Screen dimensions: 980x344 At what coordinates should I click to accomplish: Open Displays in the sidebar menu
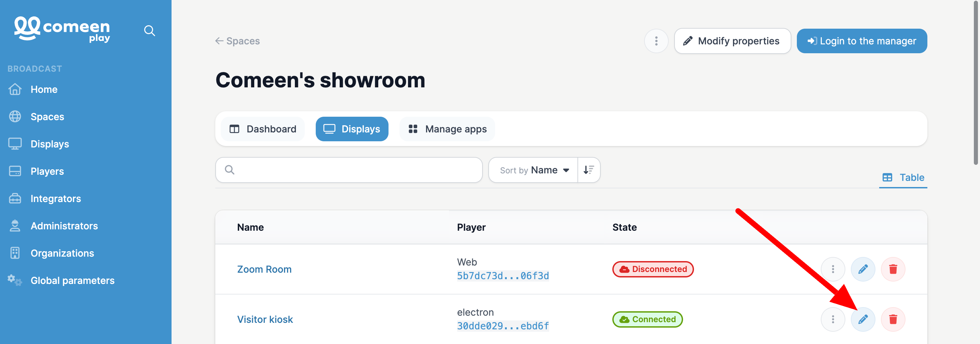(x=50, y=144)
